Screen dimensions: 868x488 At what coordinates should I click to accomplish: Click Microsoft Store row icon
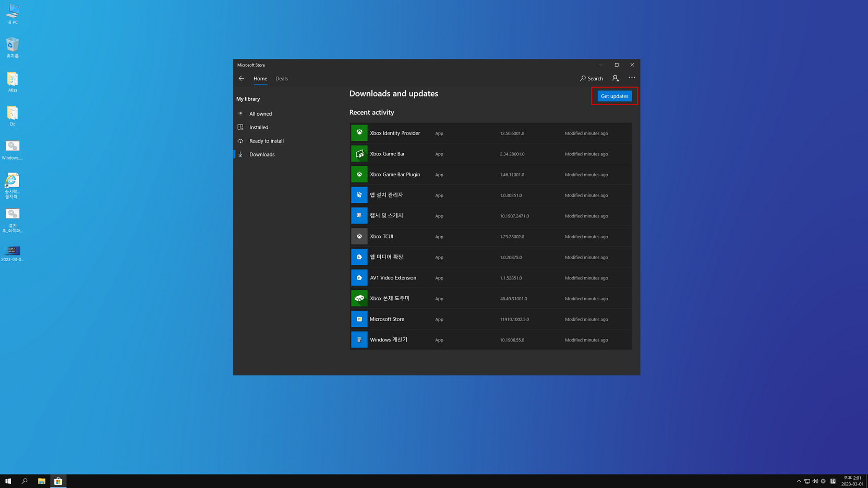359,319
